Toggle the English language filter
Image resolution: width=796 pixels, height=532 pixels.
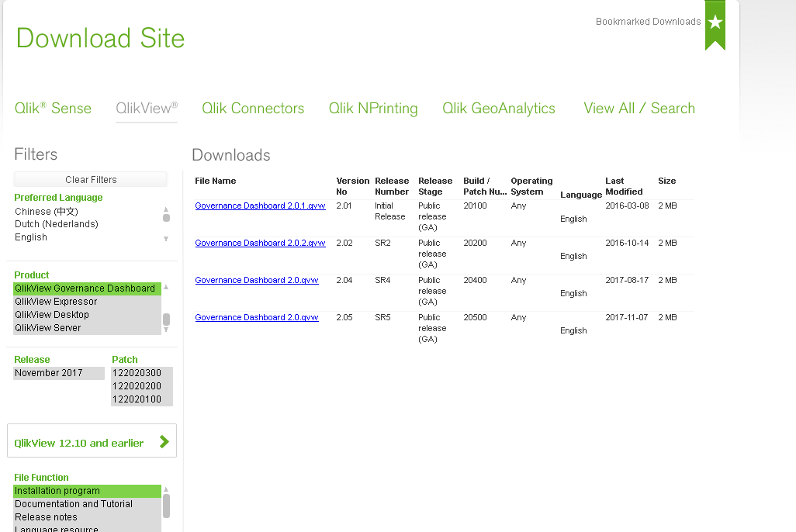point(30,237)
